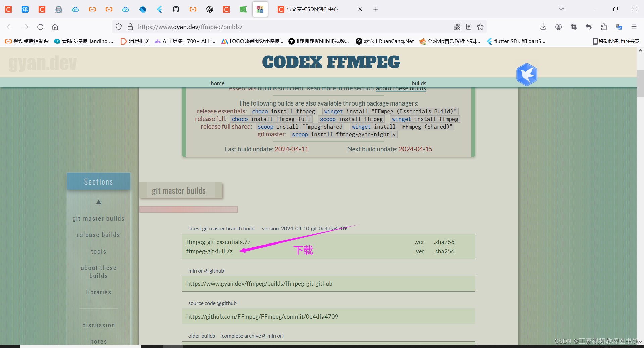Click the home button icon
This screenshot has width=644, height=348.
click(55, 27)
